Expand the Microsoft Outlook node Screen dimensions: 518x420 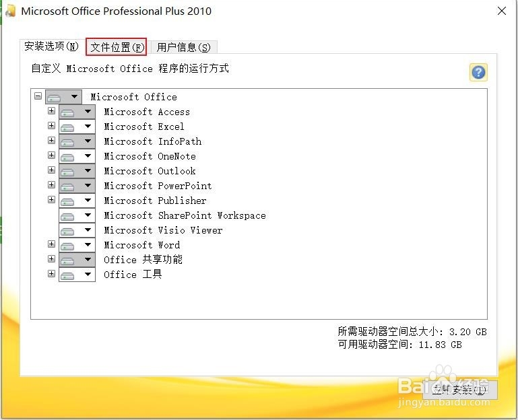51,170
